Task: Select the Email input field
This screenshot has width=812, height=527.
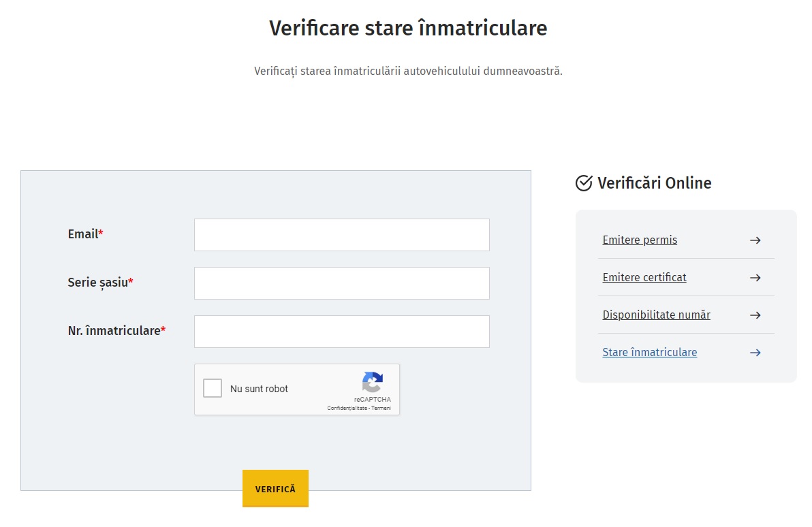Action: point(341,234)
